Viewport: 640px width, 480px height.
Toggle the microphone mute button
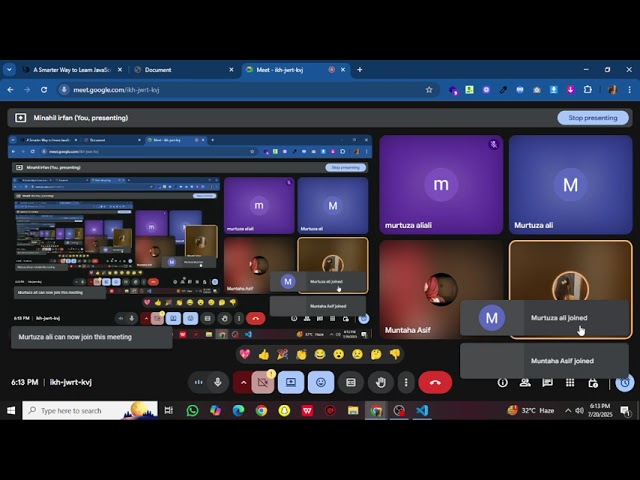(x=217, y=382)
